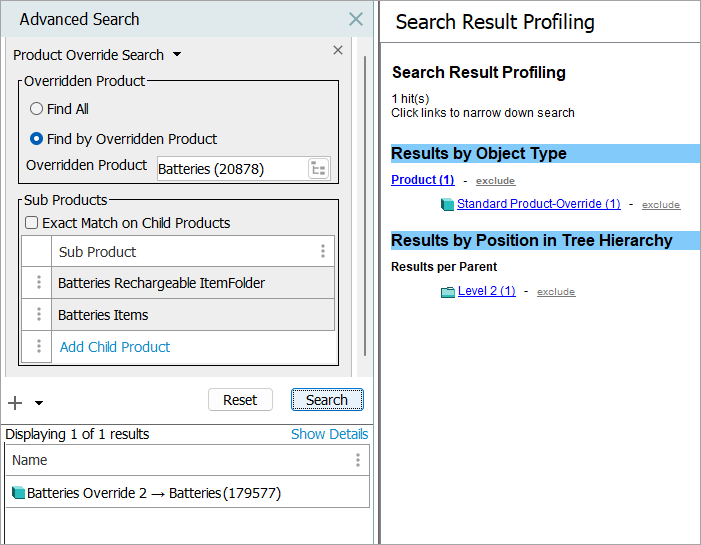Screen dimensions: 701x545
Task: Click row handle for Batteries Rechargeable ItemFolder
Action: click(38, 283)
